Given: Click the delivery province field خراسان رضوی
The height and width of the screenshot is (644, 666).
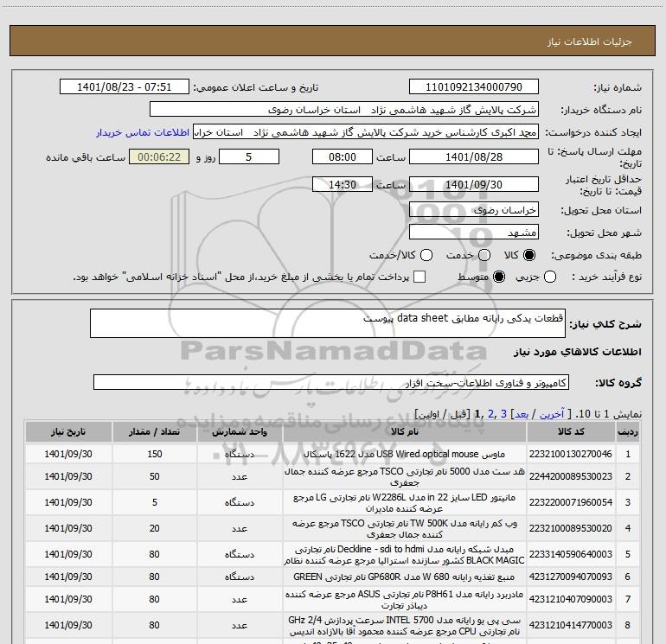Looking at the screenshot, I should pos(473,210).
